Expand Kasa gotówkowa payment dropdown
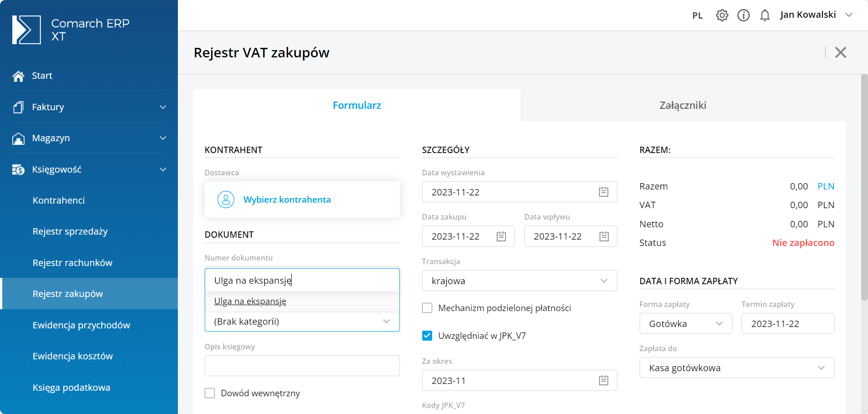The image size is (868, 414). [x=737, y=368]
